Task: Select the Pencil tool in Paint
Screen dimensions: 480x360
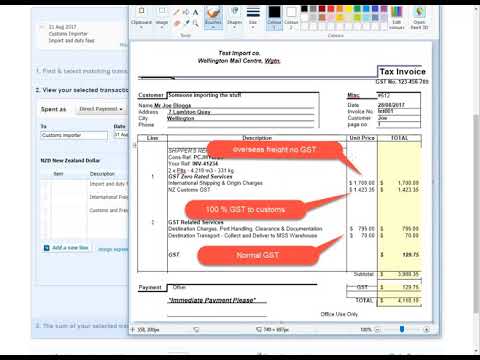Action: coord(177,12)
